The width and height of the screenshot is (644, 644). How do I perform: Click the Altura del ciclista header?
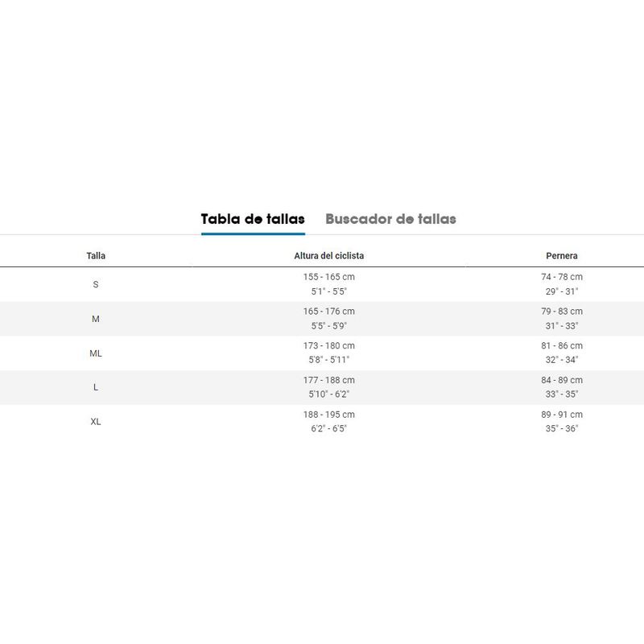coord(328,256)
